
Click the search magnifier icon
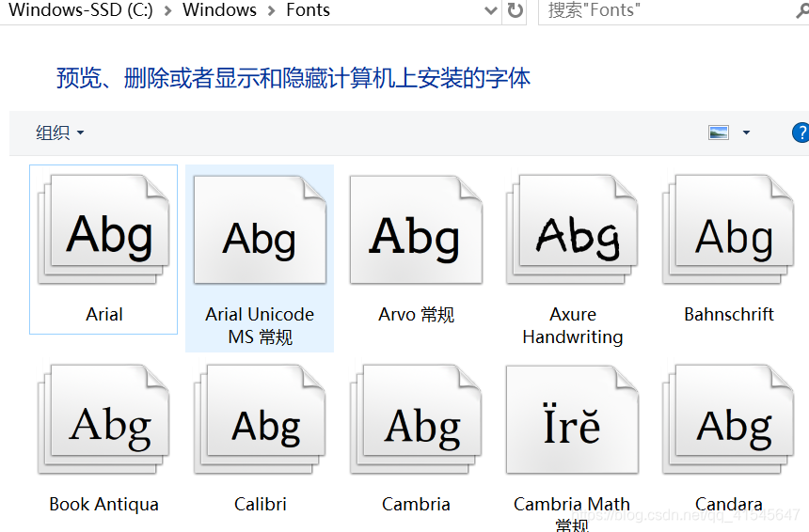pos(802,10)
